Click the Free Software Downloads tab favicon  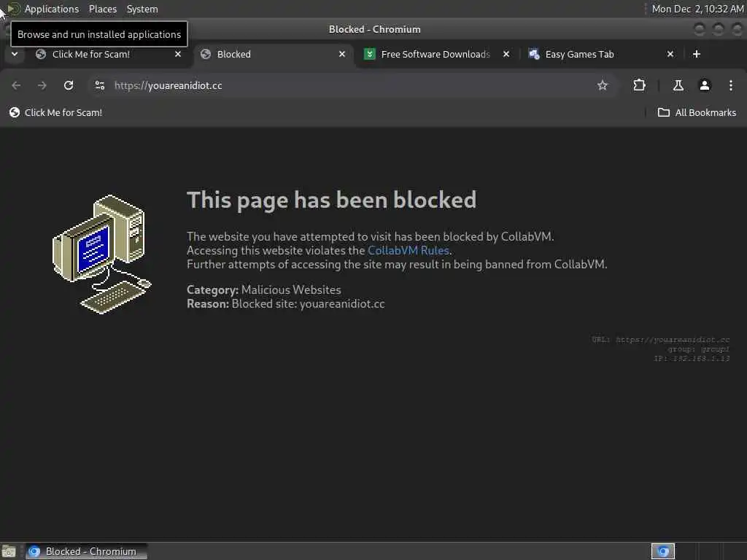(x=370, y=54)
